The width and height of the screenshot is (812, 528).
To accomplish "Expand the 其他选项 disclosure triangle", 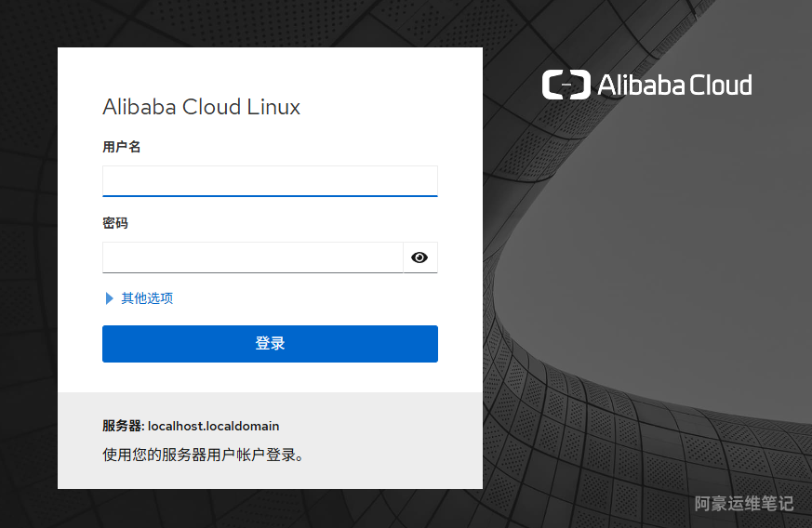I will (109, 298).
